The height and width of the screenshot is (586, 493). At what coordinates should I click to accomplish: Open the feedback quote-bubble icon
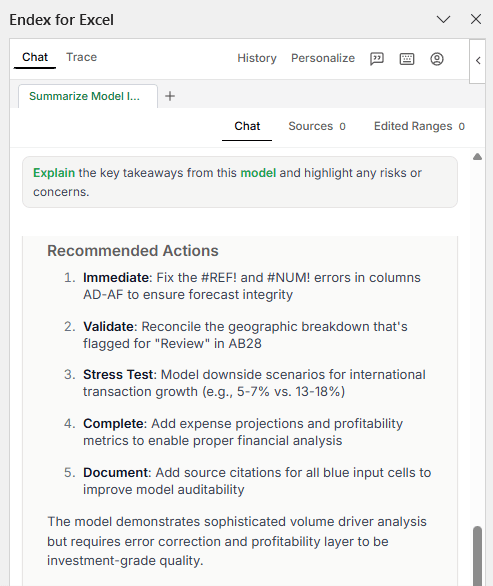point(377,59)
